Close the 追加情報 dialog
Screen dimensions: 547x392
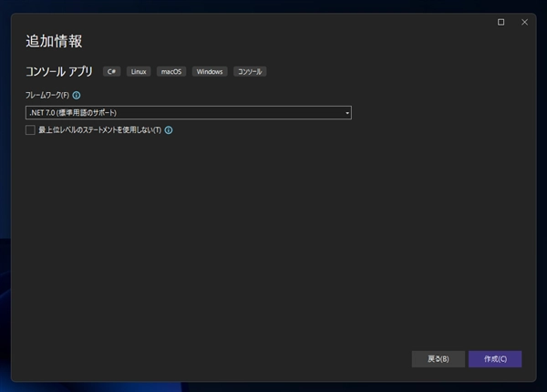pyautogui.click(x=525, y=22)
